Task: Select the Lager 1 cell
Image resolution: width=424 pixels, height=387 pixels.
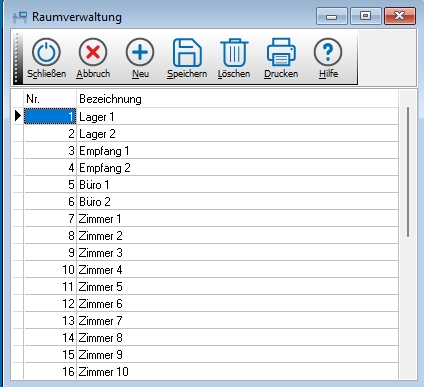Action: [x=237, y=117]
